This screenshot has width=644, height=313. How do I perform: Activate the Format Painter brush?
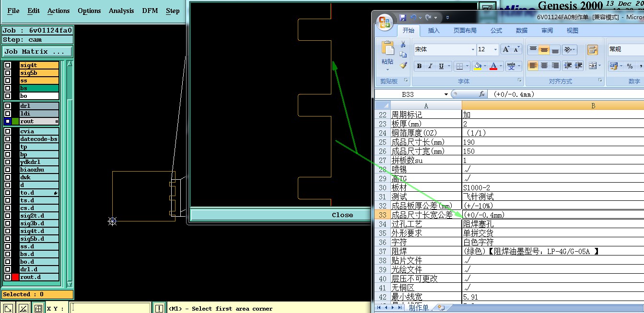(403, 65)
